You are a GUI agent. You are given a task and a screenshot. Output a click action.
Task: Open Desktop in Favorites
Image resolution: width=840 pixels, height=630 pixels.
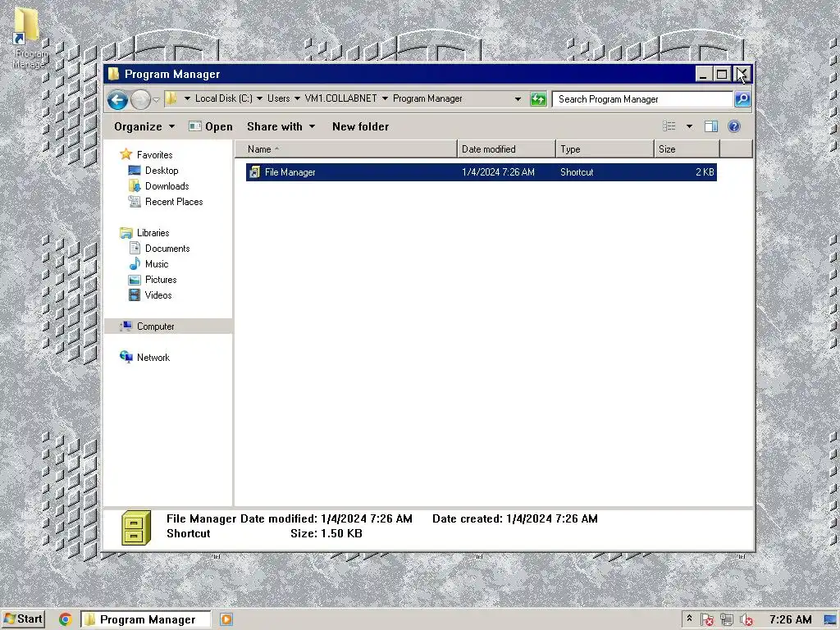[x=162, y=171]
